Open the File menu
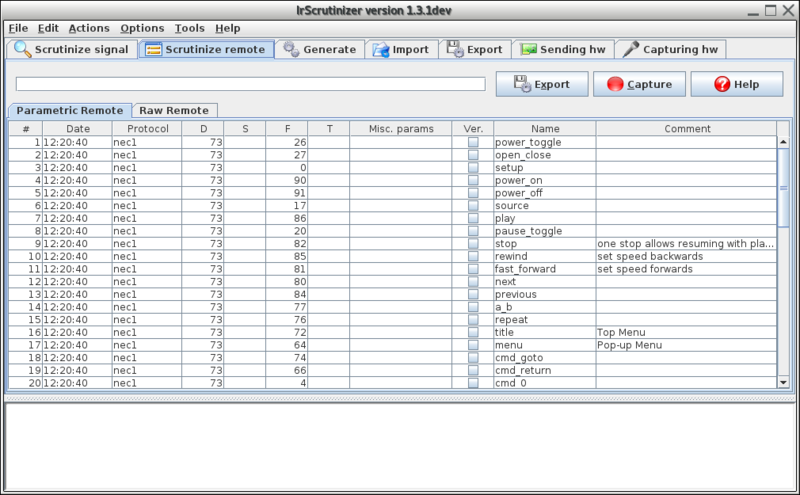The height and width of the screenshot is (495, 800). pos(18,28)
